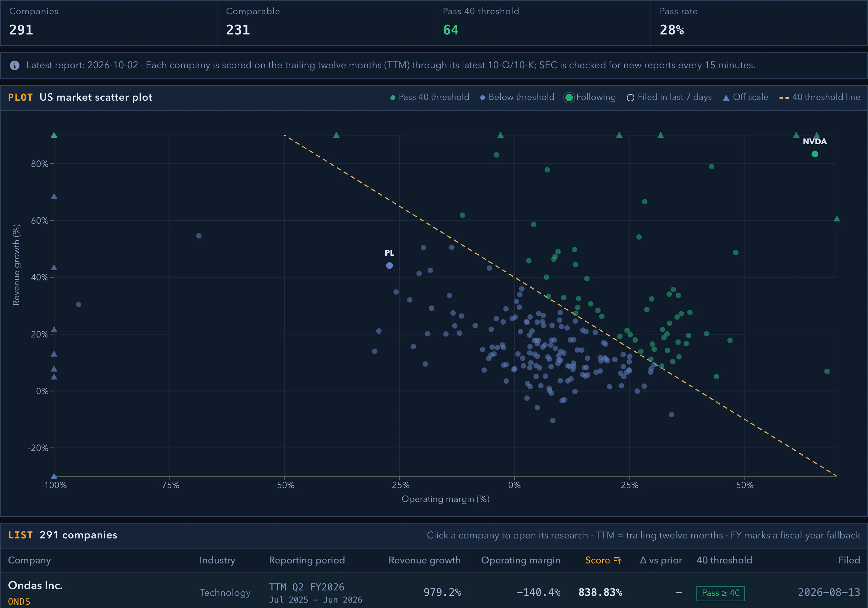Click the off-scale triangle at the bottom-left axis corner
The width and height of the screenshot is (868, 608).
point(54,476)
